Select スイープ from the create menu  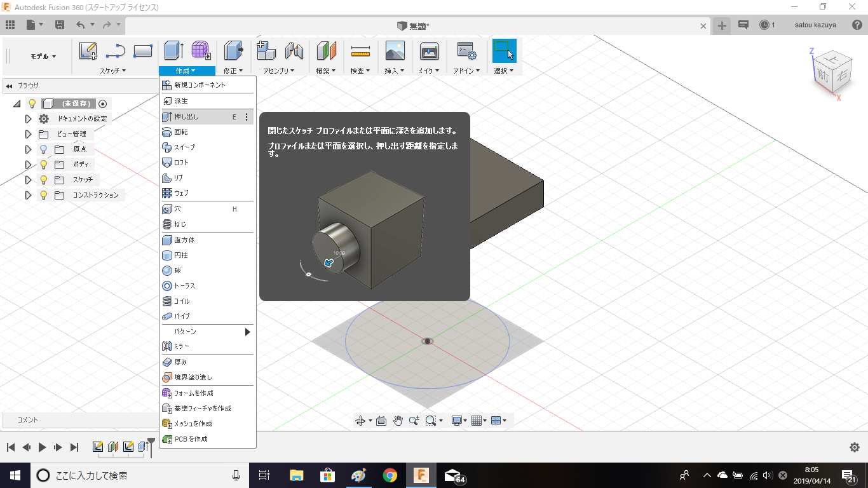click(x=207, y=147)
